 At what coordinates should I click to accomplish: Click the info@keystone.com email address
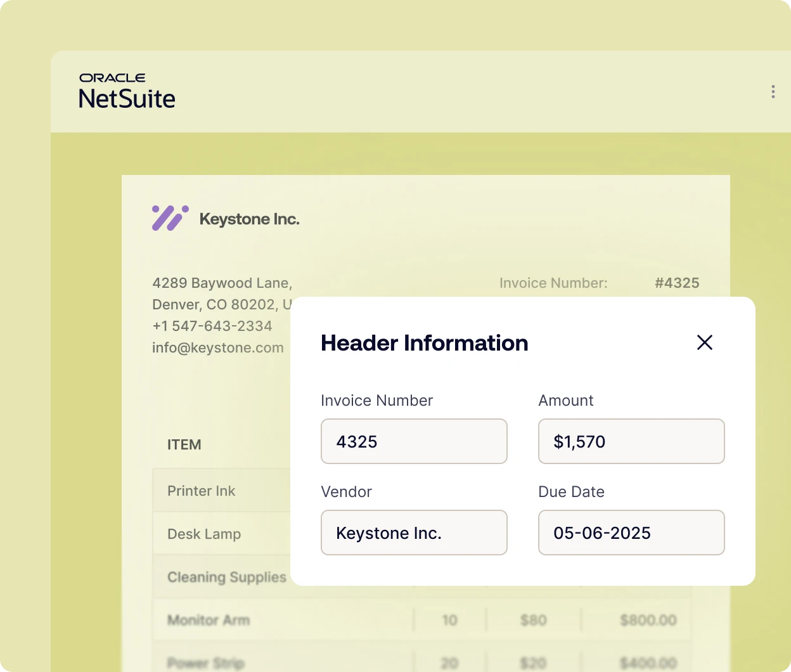[x=217, y=347]
